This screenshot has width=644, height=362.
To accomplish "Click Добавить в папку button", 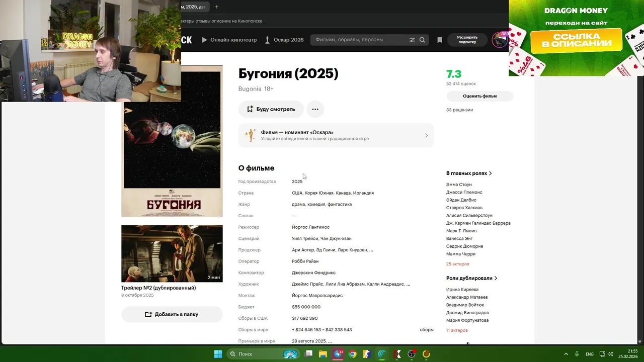I will [172, 314].
